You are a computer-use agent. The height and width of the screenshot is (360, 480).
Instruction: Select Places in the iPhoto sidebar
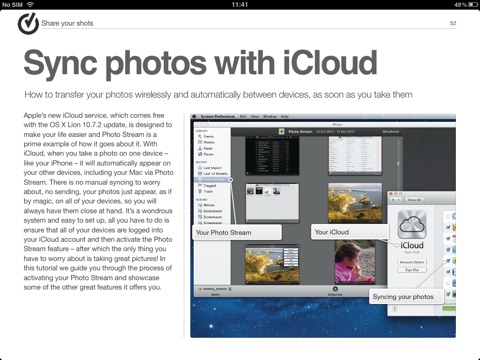click(206, 154)
